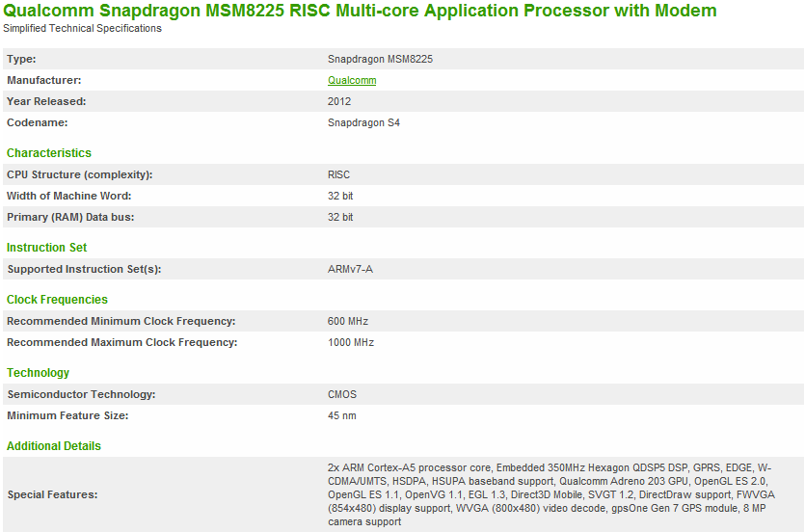The height and width of the screenshot is (532, 805).
Task: Click the 'Instruction Set' section heading
Action: (x=46, y=248)
